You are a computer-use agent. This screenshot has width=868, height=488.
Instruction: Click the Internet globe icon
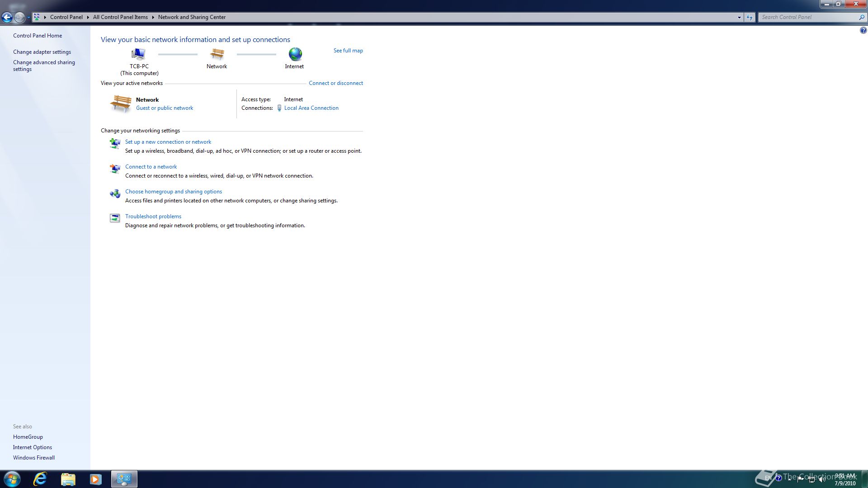coord(295,54)
